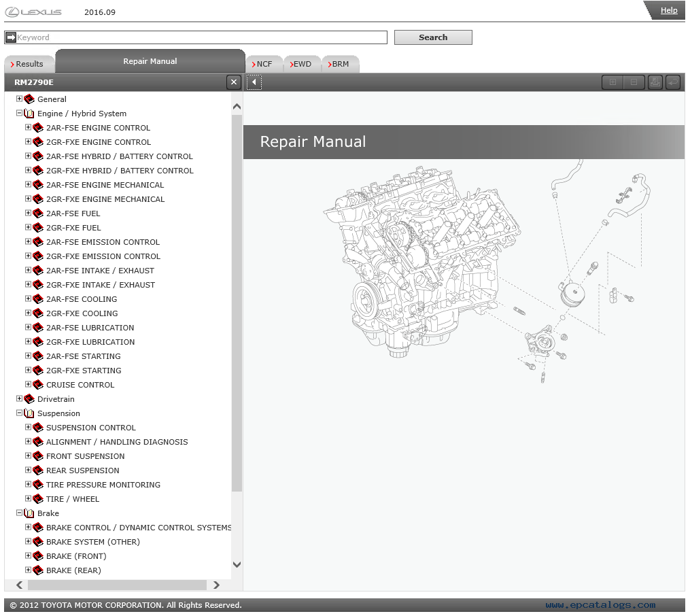Expand 2GR-FXE ENGINE CONTROL node
Image resolution: width=690 pixels, height=616 pixels.
28,141
